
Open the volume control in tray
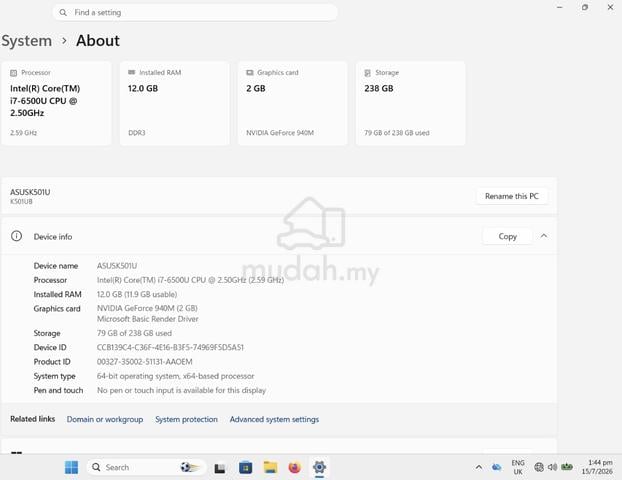click(x=553, y=467)
